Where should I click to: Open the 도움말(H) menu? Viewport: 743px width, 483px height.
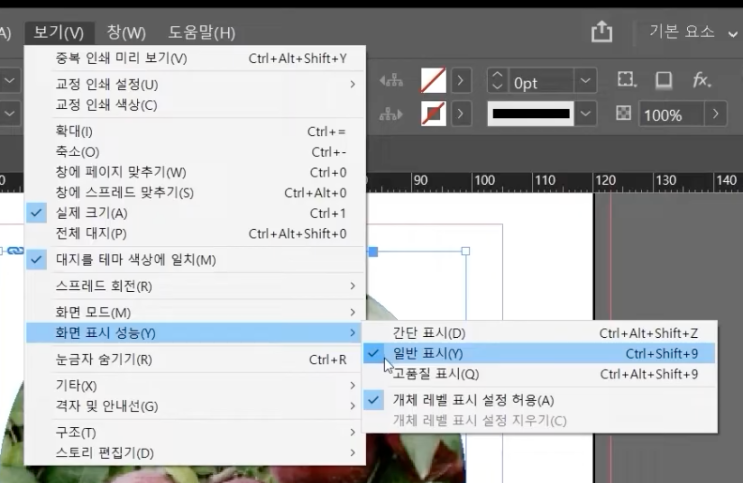(202, 33)
